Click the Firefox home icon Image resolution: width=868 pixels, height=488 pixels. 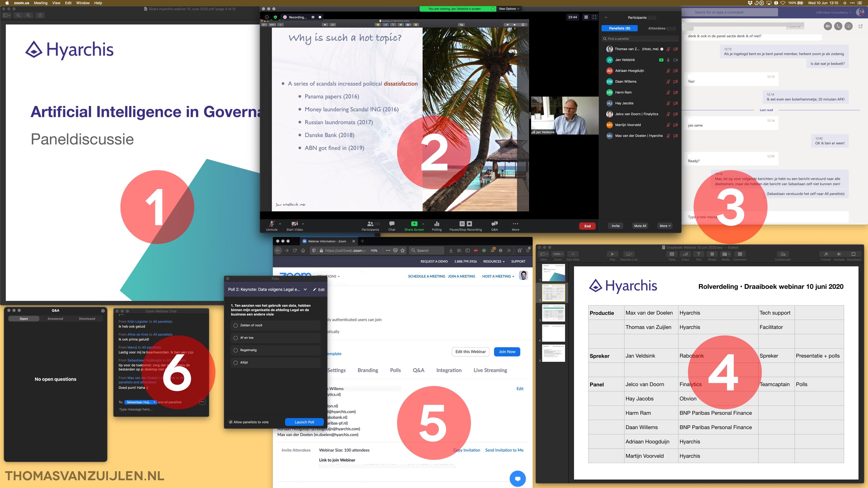[303, 250]
